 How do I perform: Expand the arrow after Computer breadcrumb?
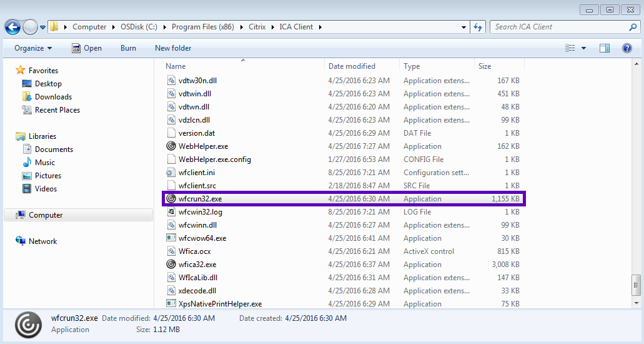tap(113, 27)
